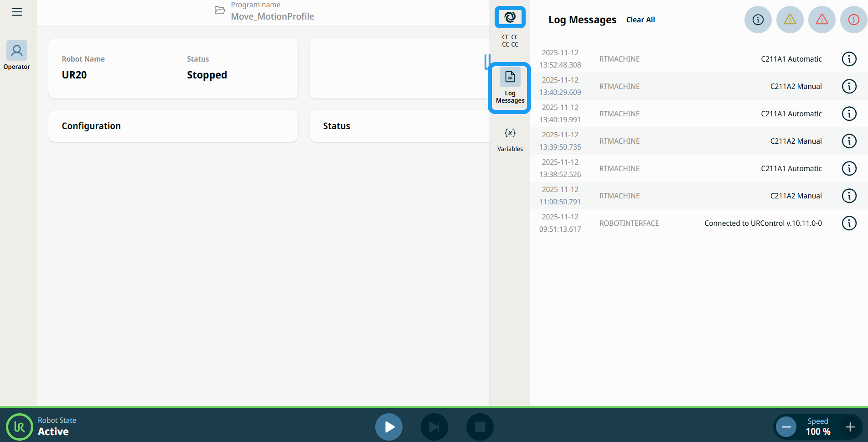The image size is (868, 442).
Task: Clear all log messages
Action: (640, 20)
